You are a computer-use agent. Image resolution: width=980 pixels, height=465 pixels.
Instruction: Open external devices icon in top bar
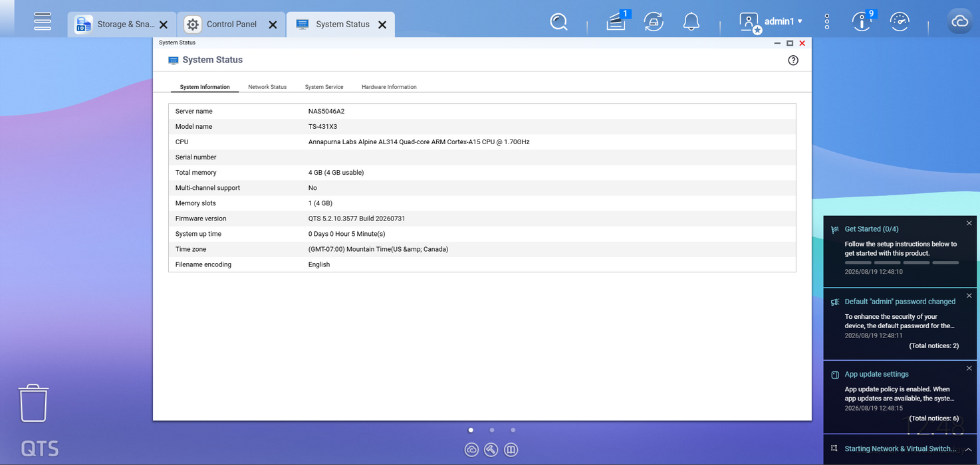pyautogui.click(x=654, y=22)
